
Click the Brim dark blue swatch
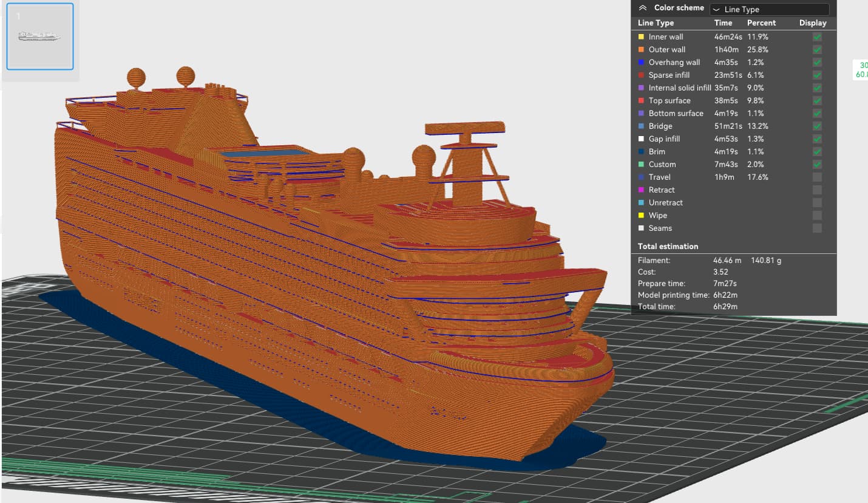(641, 151)
